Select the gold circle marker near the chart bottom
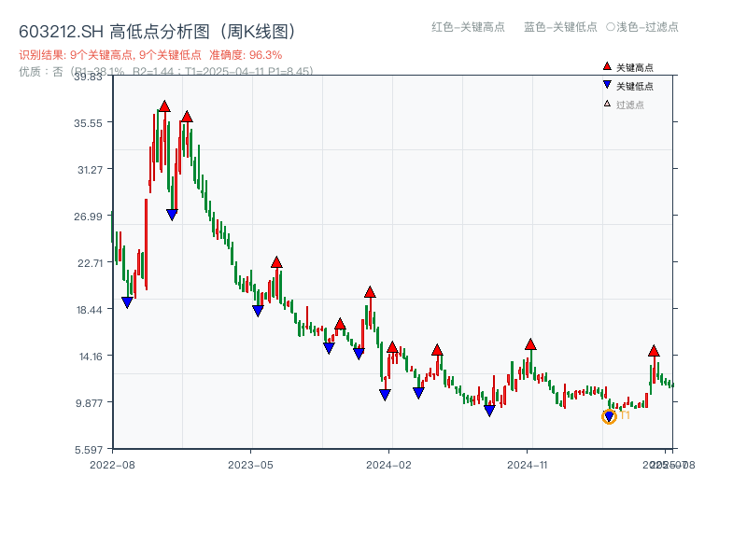The image size is (747, 560). 608,418
